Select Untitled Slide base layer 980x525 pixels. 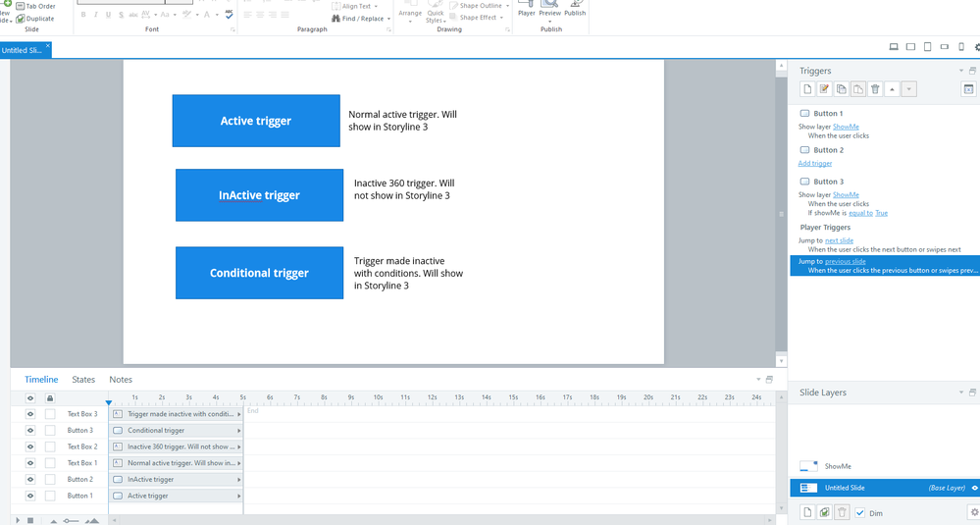[x=884, y=488]
